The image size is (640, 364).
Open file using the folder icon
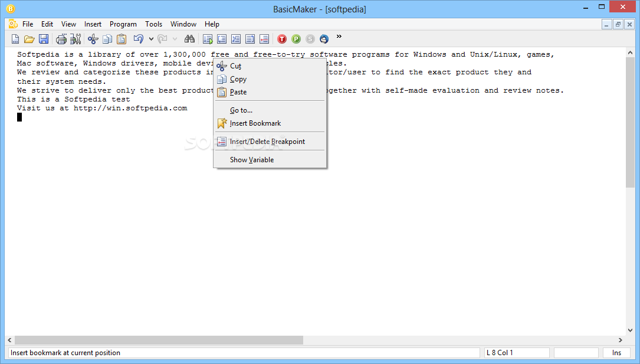pos(29,39)
